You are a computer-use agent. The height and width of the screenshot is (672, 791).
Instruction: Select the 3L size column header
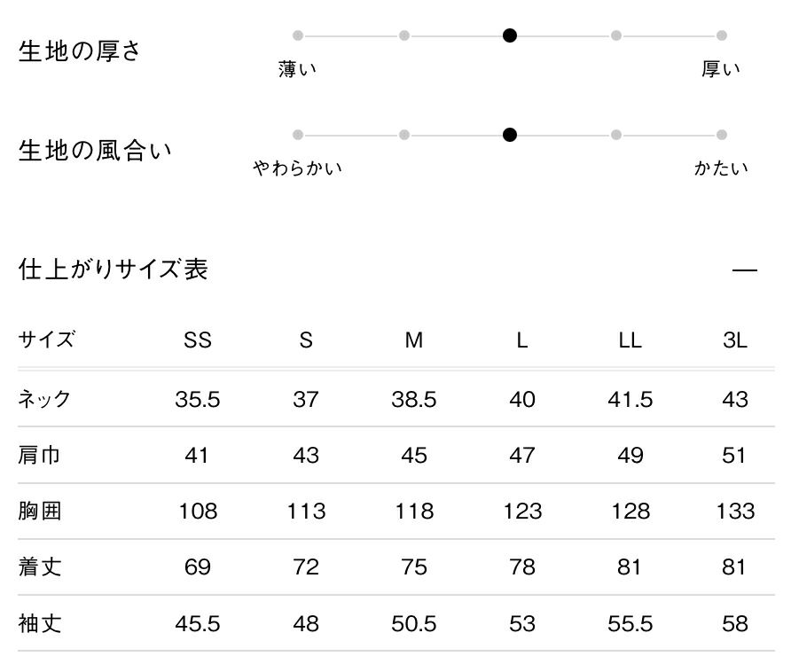(x=735, y=340)
